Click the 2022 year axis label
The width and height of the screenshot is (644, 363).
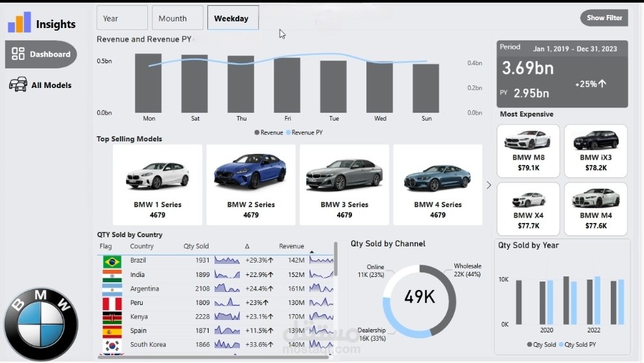[593, 330]
